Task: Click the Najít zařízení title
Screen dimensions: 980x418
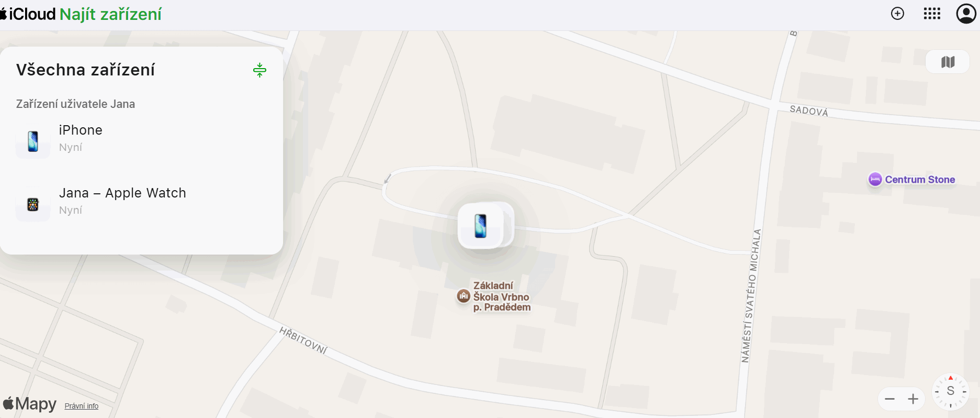Action: 110,14
